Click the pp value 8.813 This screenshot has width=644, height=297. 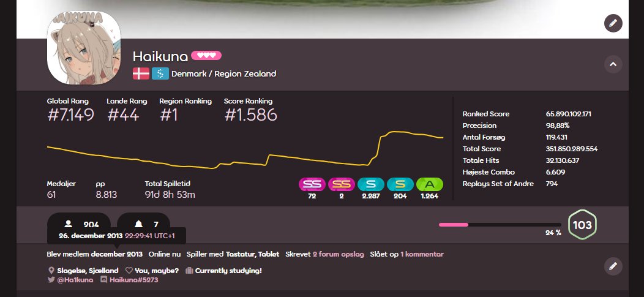click(x=107, y=194)
